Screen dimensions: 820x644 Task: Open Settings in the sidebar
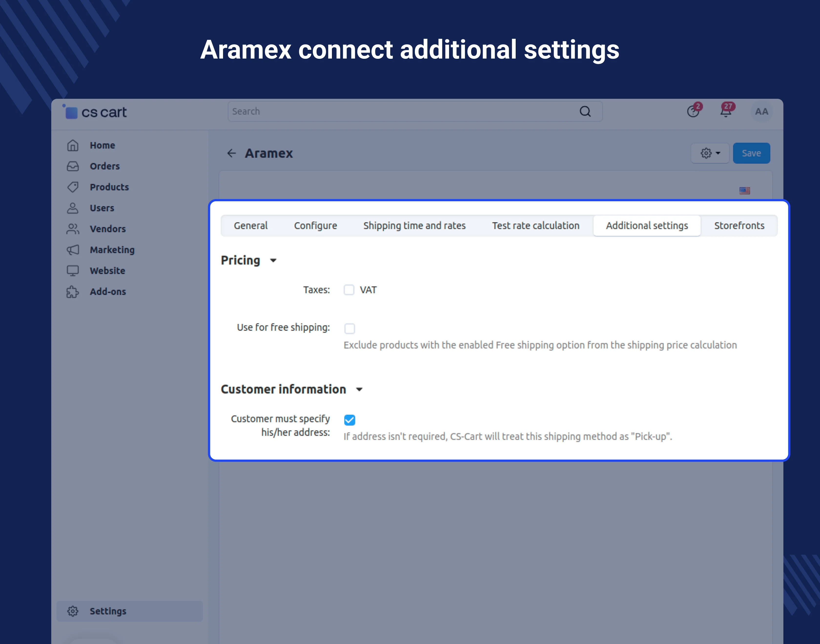click(x=108, y=611)
